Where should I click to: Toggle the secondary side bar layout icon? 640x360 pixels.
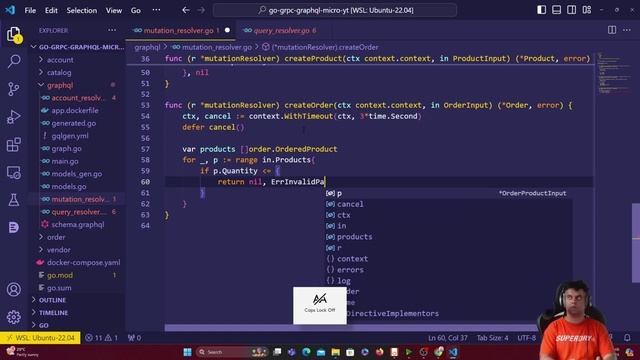[571, 10]
